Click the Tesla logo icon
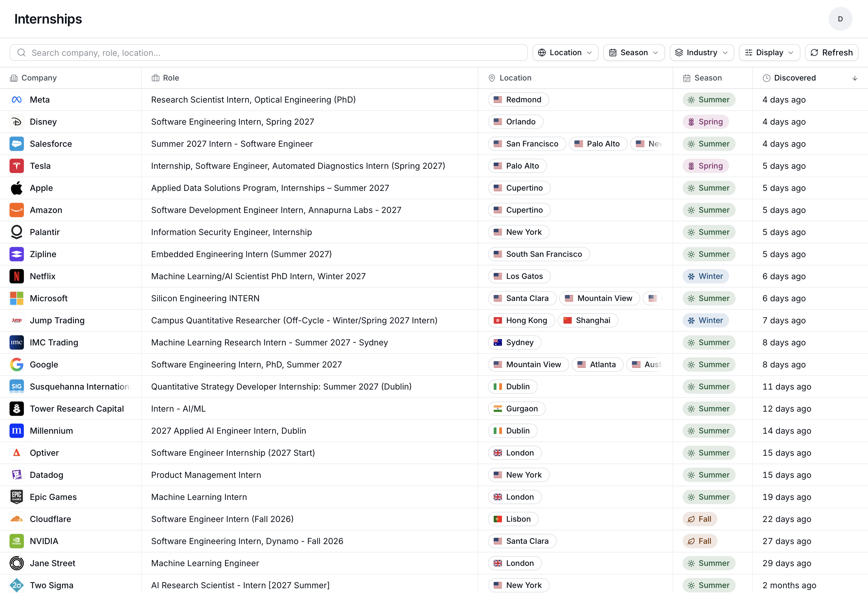Image resolution: width=868 pixels, height=593 pixels. click(x=16, y=166)
